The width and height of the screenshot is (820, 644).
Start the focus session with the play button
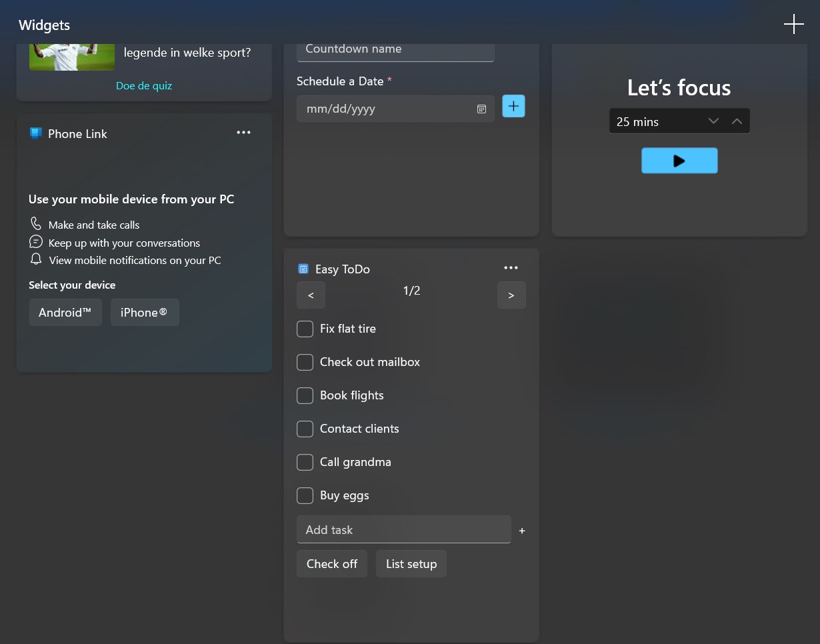click(679, 160)
